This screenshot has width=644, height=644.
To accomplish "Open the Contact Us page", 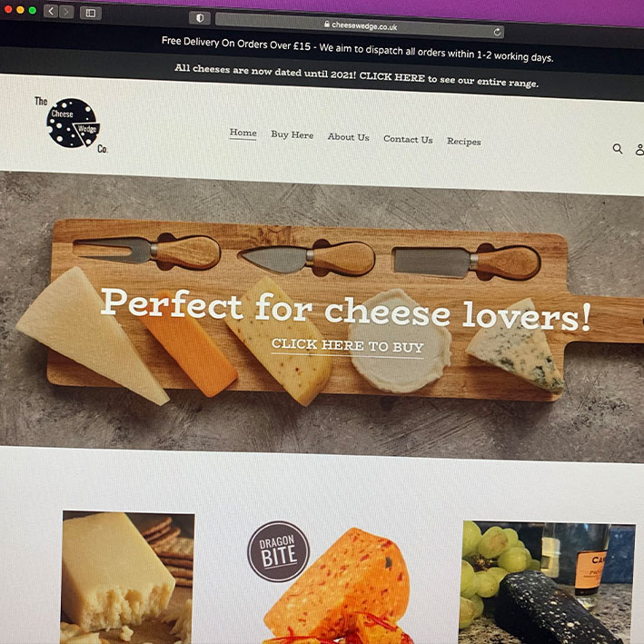I will (408, 139).
